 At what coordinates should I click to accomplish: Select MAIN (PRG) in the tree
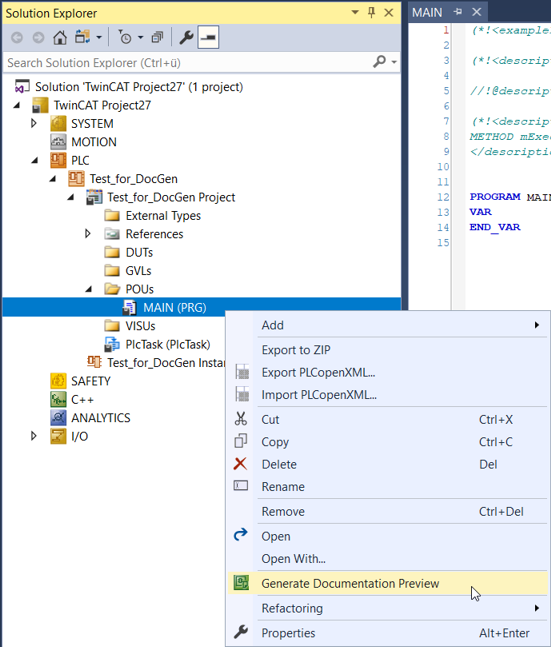click(x=175, y=307)
